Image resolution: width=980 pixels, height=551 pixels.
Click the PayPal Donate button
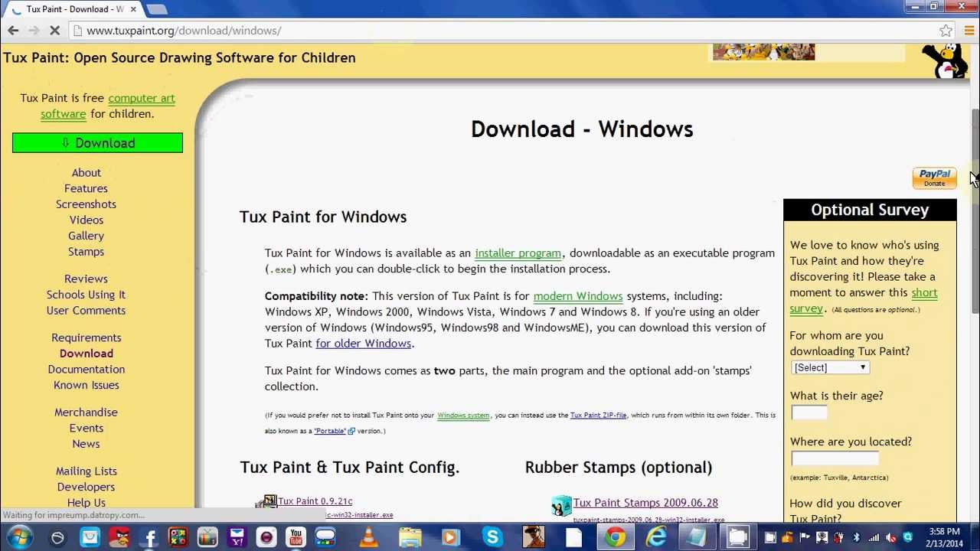point(934,178)
